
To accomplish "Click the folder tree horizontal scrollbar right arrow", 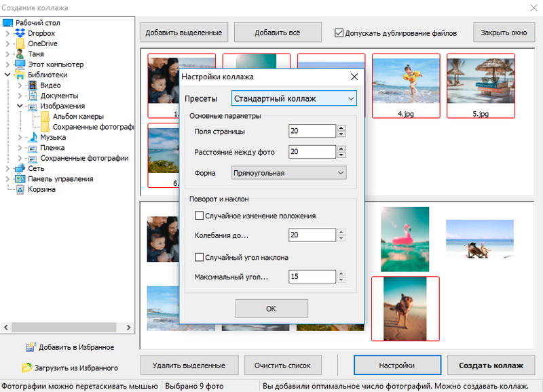I will click(x=128, y=327).
